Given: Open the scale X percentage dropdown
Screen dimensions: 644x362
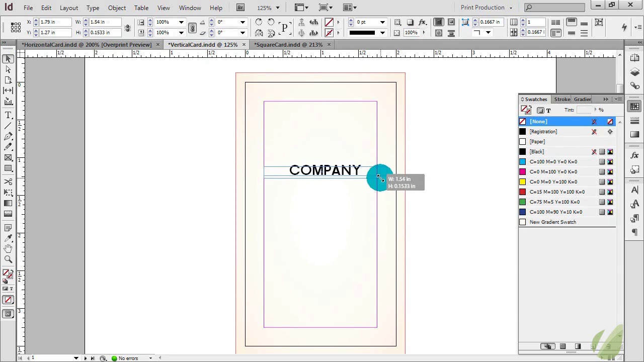Looking at the screenshot, I should (x=181, y=22).
